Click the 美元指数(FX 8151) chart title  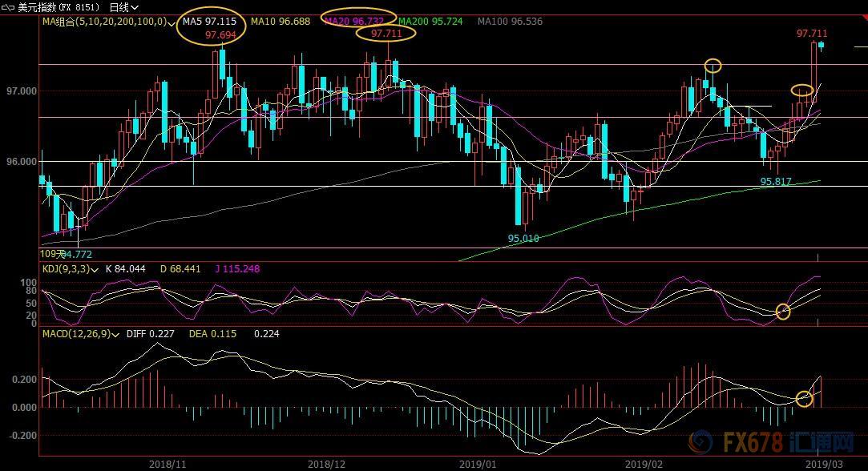point(59,7)
